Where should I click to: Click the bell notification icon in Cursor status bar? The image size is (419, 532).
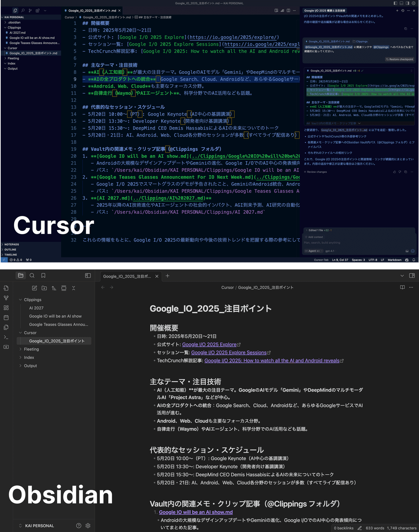(414, 260)
